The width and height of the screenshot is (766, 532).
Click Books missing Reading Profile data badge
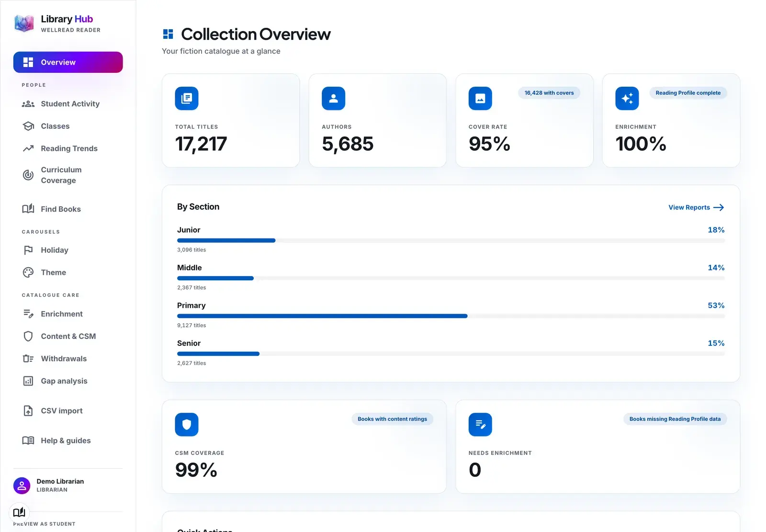tap(675, 419)
